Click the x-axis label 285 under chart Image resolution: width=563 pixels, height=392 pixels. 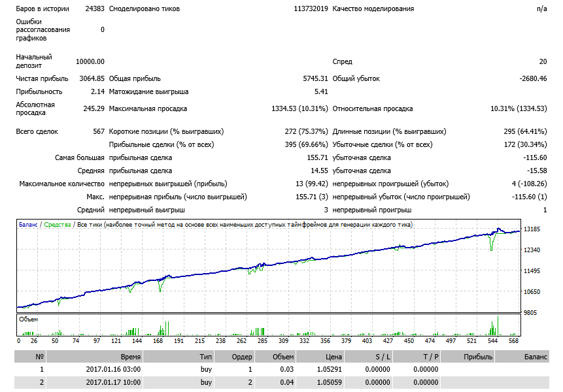(x=262, y=341)
